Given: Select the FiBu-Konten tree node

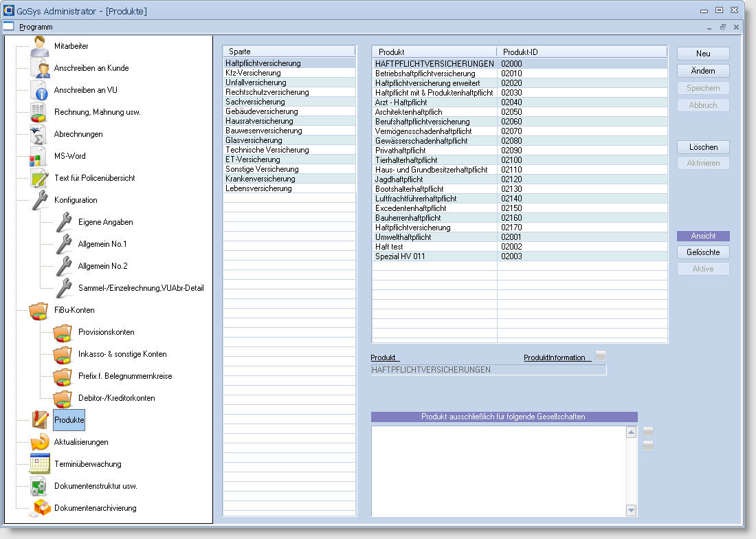Looking at the screenshot, I should click(74, 310).
